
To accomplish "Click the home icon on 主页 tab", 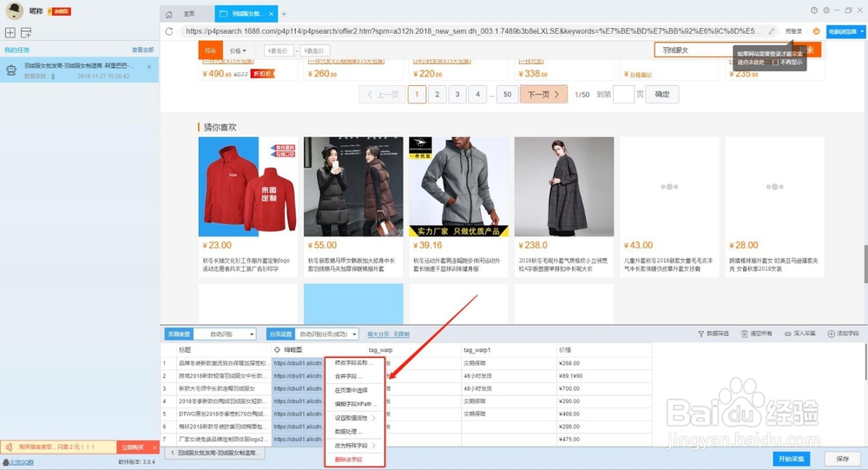I will coord(169,14).
